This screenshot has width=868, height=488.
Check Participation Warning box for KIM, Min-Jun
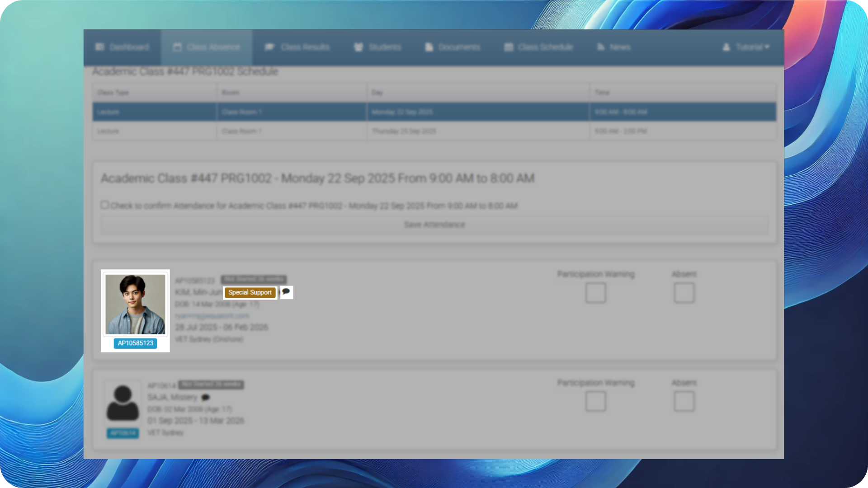pyautogui.click(x=595, y=293)
